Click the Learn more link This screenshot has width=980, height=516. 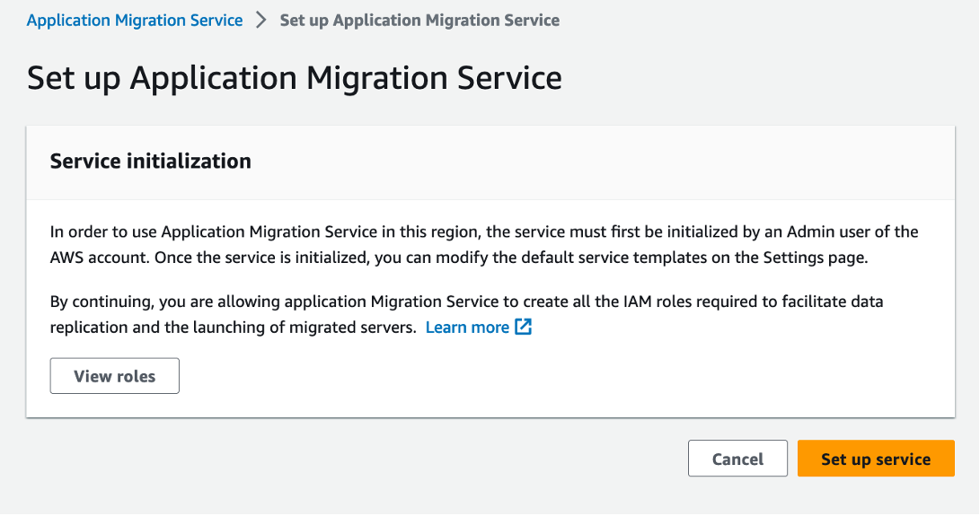pyautogui.click(x=467, y=328)
